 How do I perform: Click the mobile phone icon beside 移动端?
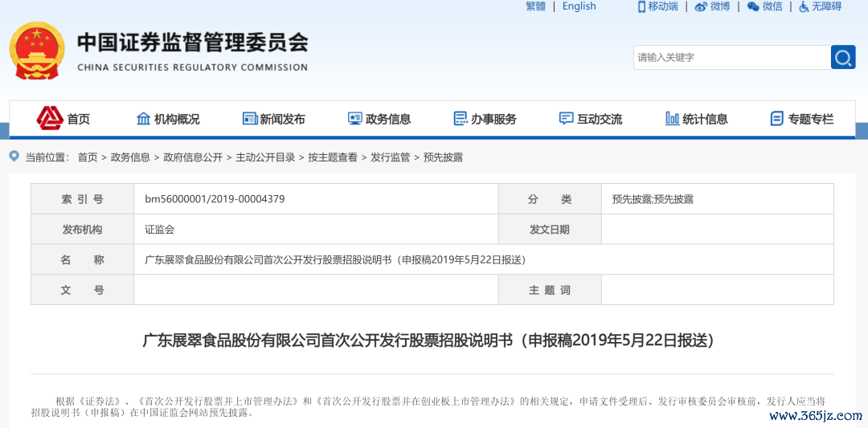point(641,6)
